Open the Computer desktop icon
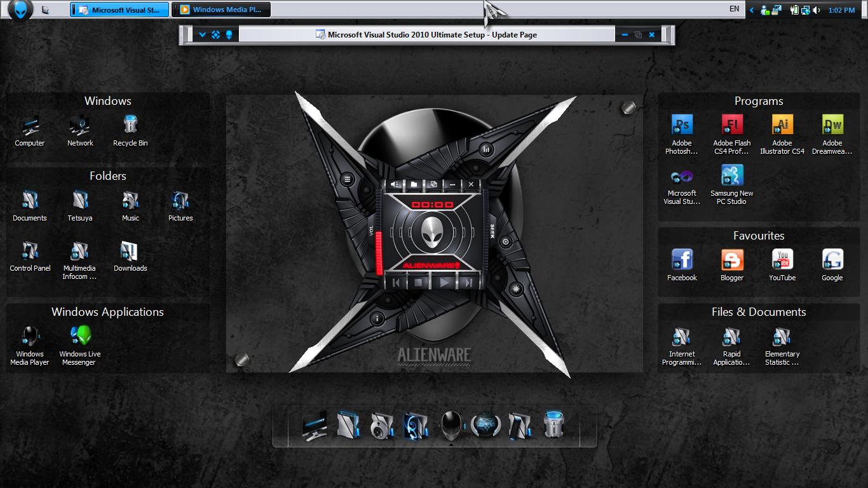The width and height of the screenshot is (868, 488). pos(30,132)
